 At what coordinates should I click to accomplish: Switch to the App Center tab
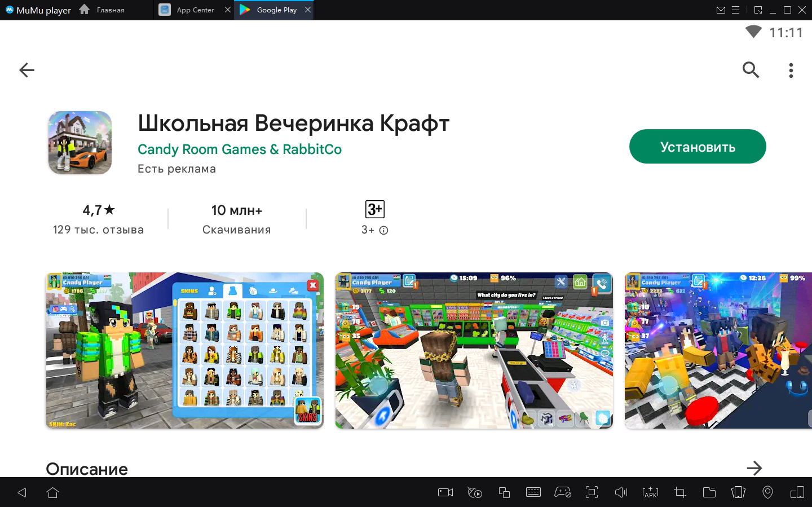195,10
